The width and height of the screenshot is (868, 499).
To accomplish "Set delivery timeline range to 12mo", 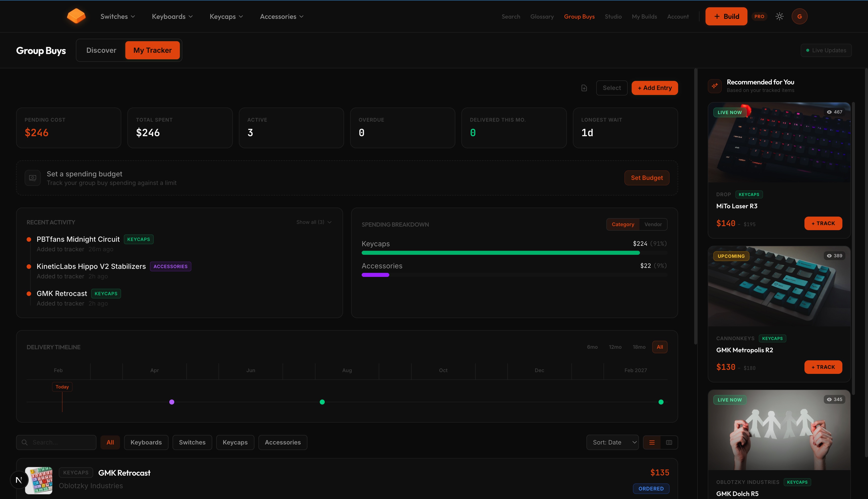I will tap(615, 347).
